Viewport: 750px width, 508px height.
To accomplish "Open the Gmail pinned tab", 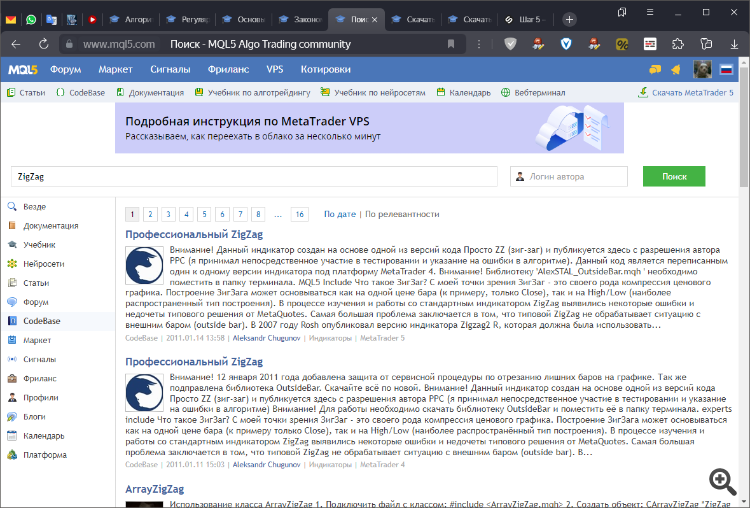I will [x=11, y=20].
